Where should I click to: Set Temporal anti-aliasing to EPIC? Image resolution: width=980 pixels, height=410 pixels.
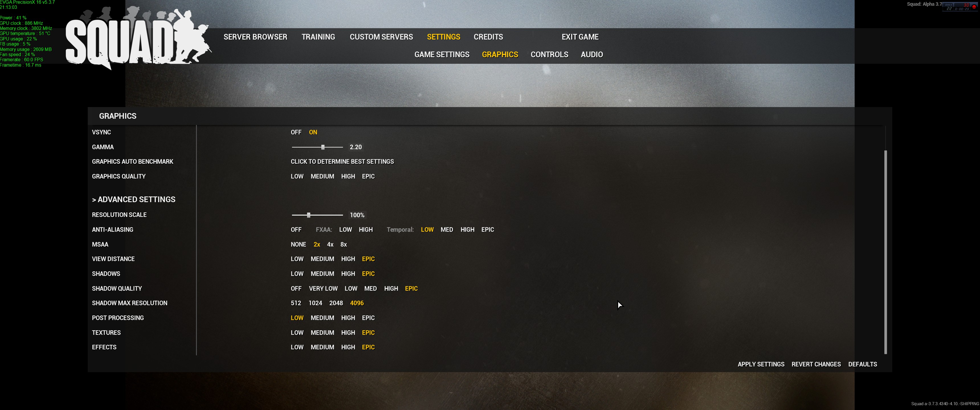tap(487, 229)
